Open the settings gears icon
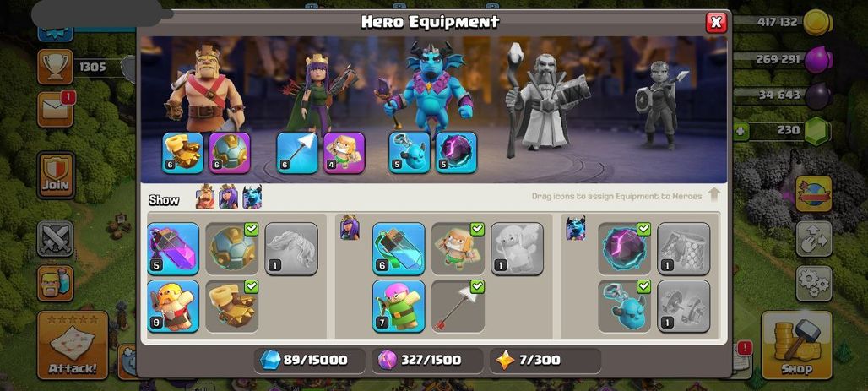The width and height of the screenshot is (868, 391). (x=814, y=284)
